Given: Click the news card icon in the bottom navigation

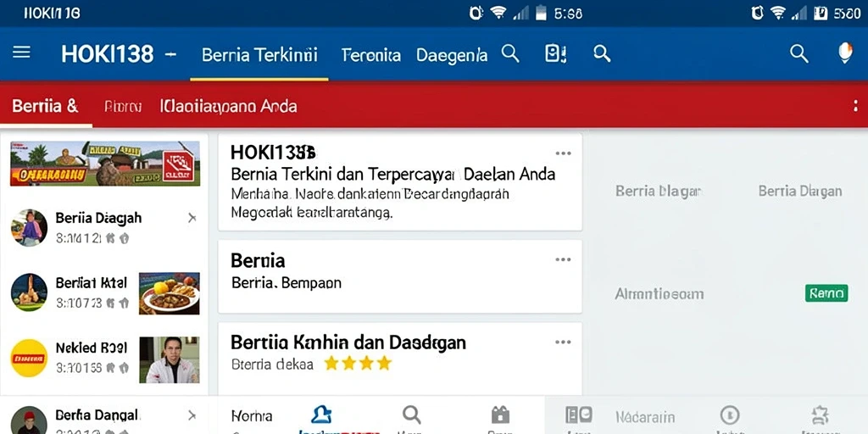Looking at the screenshot, I should point(579,415).
